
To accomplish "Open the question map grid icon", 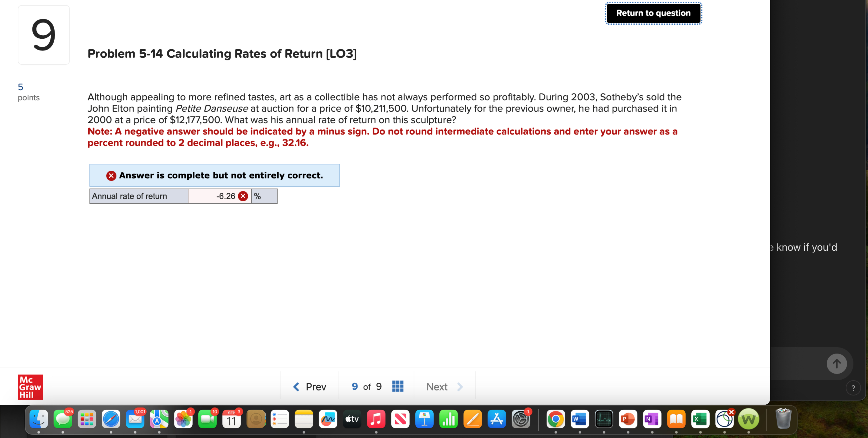I will (398, 386).
